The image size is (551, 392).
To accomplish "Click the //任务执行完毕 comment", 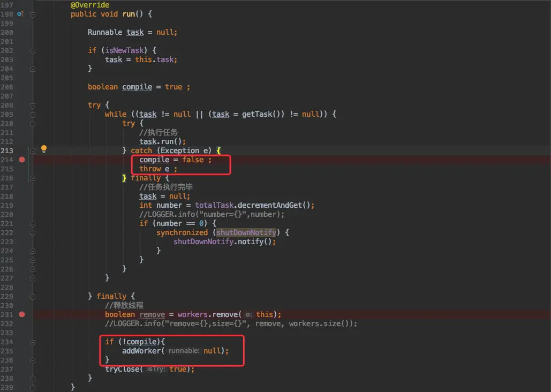I will click(166, 187).
